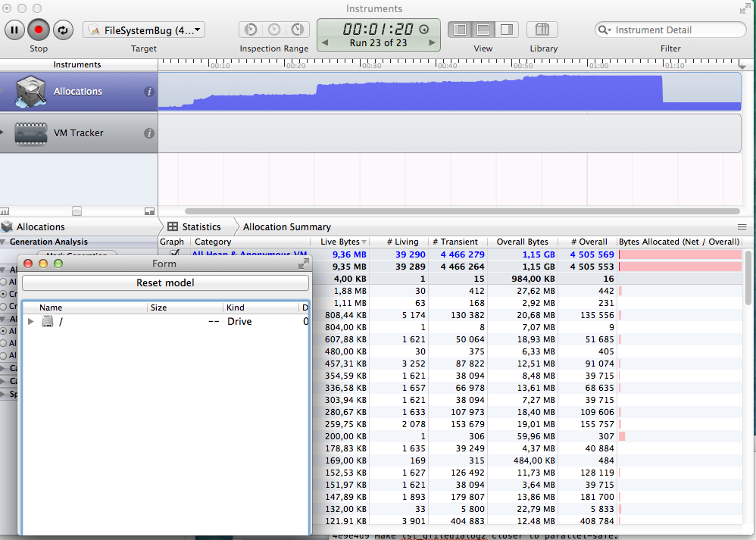Viewport: 756px width, 540px height.
Task: Click the Instrument Detail filter search field
Action: 674,30
